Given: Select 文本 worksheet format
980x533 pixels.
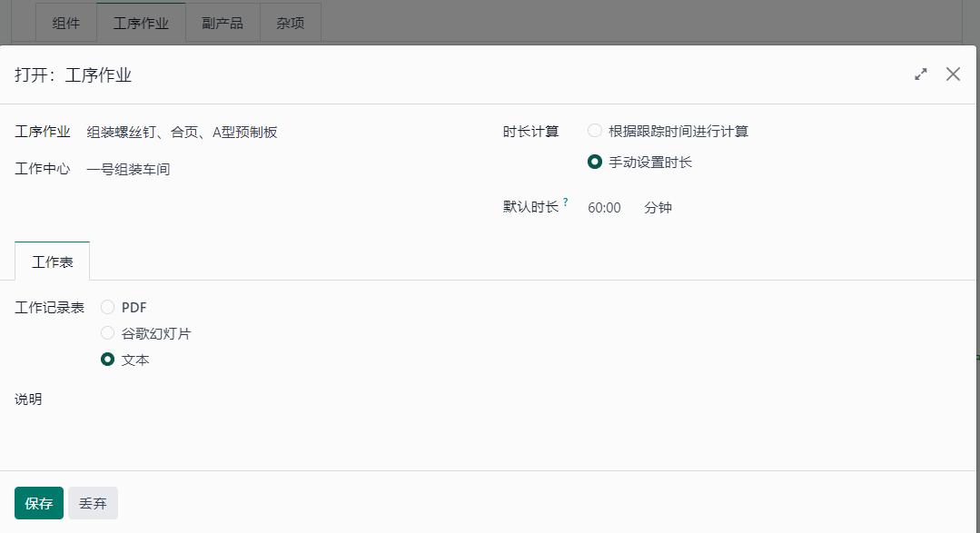Looking at the screenshot, I should (x=107, y=359).
